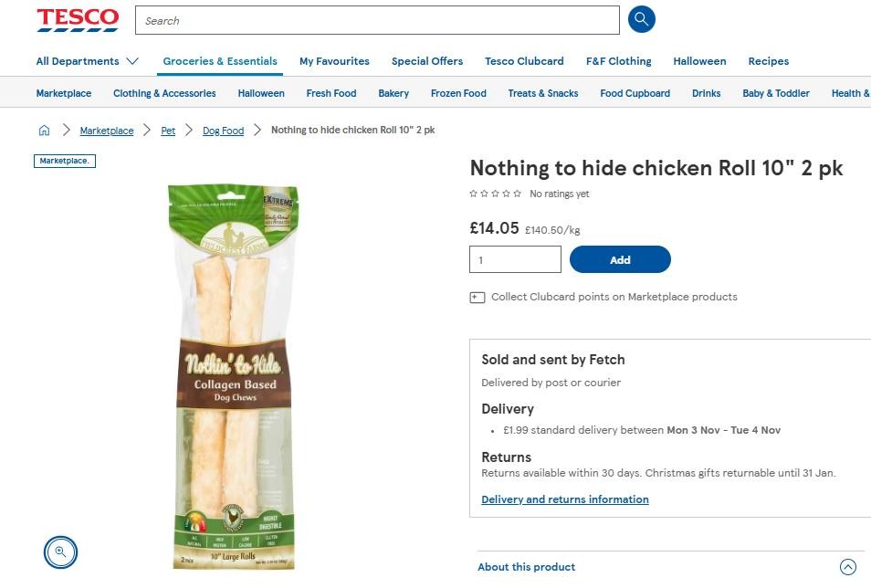Open Delivery and returns information link
871x588 pixels.
[x=565, y=499]
